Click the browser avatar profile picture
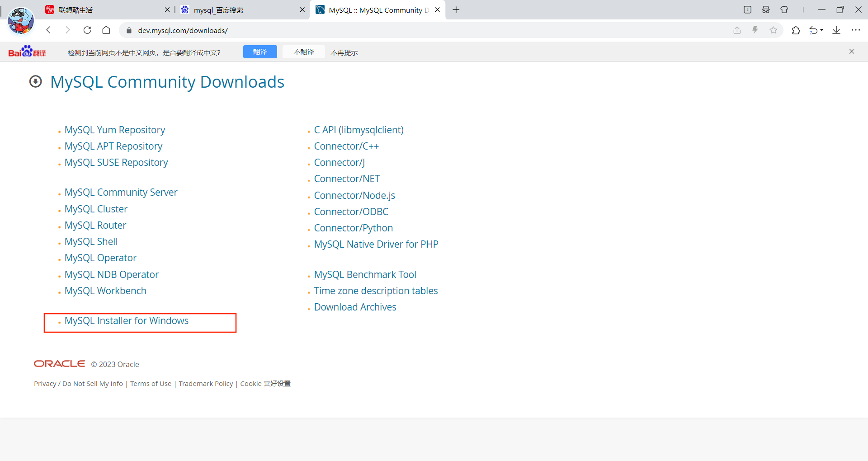Viewport: 868px width, 461px height. pos(21,20)
